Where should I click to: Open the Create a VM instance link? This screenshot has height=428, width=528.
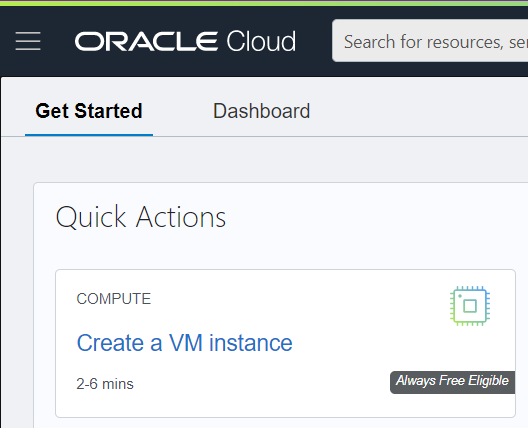pos(185,343)
